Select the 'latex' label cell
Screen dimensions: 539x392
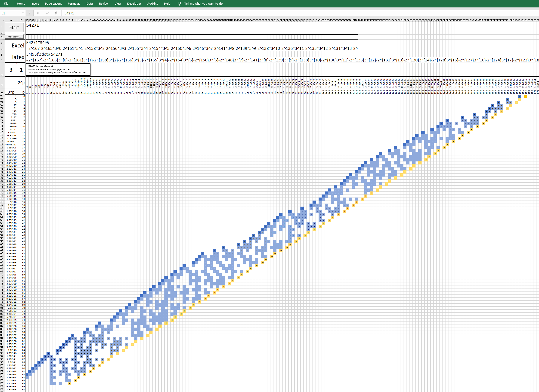coord(15,57)
